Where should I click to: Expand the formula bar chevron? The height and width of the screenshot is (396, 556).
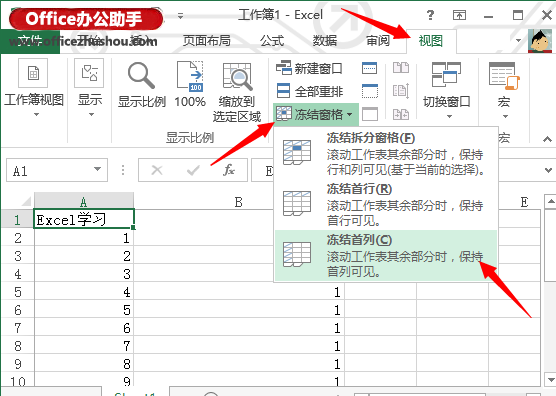coord(548,171)
